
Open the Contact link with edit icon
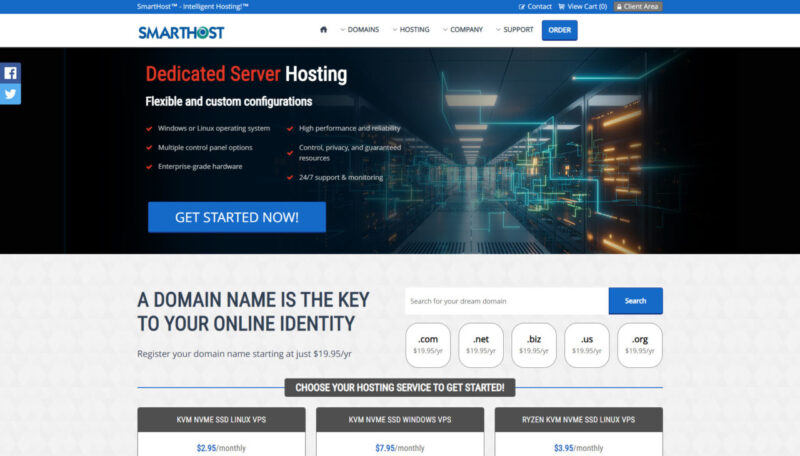(x=535, y=6)
